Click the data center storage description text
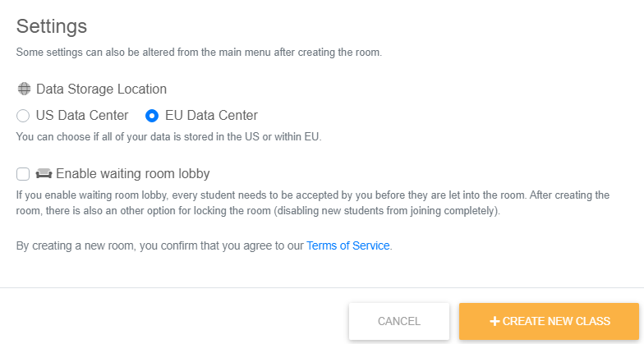Image resolution: width=644 pixels, height=344 pixels. [x=168, y=136]
